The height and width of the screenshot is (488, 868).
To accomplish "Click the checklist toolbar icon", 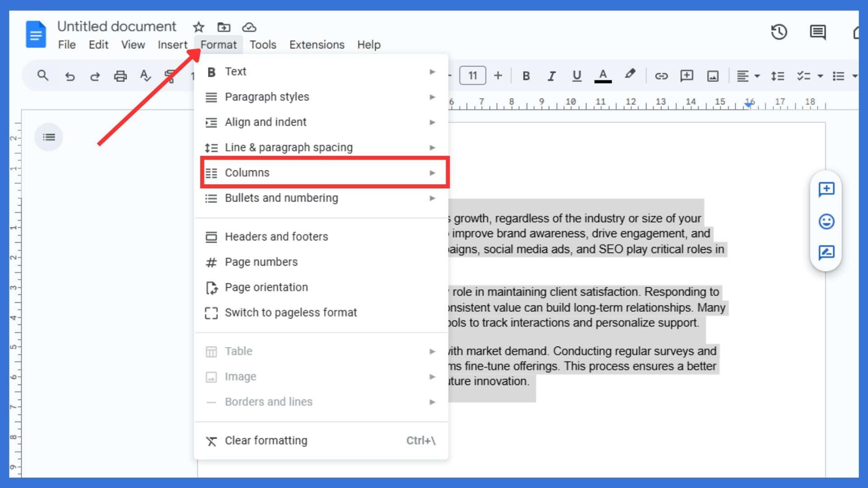I will [803, 76].
